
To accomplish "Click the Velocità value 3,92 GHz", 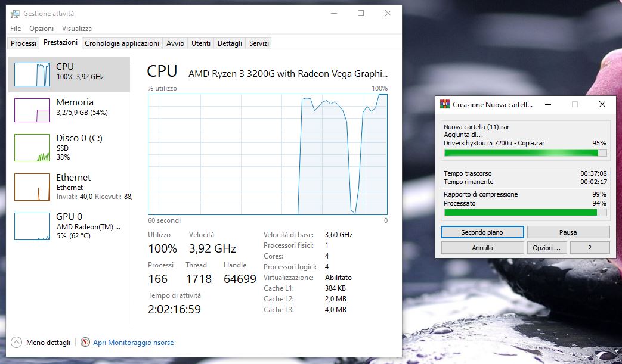I will 213,249.
